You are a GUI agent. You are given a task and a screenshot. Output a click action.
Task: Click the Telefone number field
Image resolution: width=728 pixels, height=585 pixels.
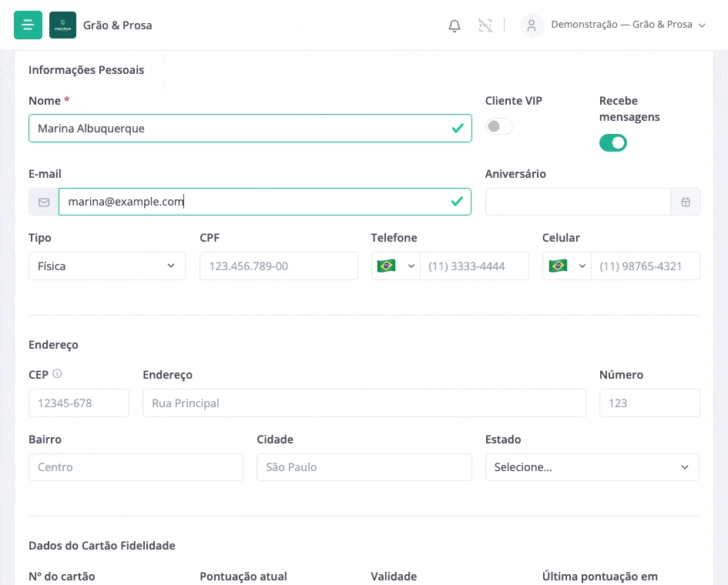pyautogui.click(x=474, y=266)
